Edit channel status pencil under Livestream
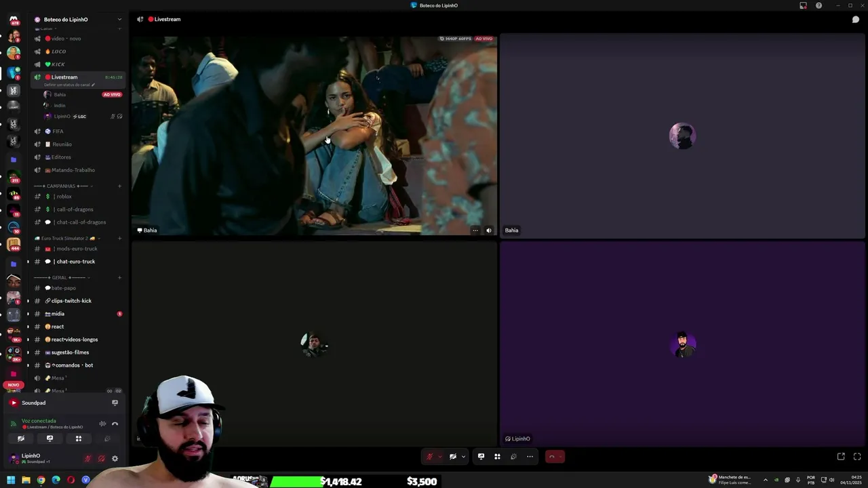This screenshot has height=488, width=868. [94, 85]
